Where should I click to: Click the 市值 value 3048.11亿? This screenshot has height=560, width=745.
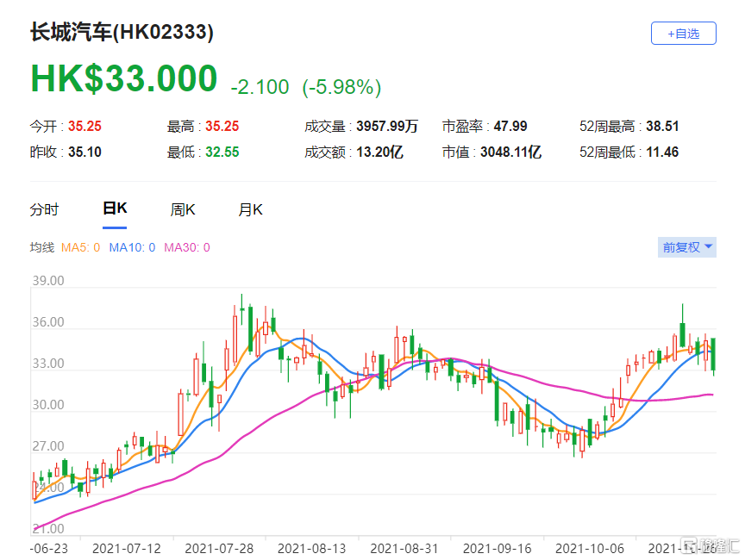pos(510,152)
